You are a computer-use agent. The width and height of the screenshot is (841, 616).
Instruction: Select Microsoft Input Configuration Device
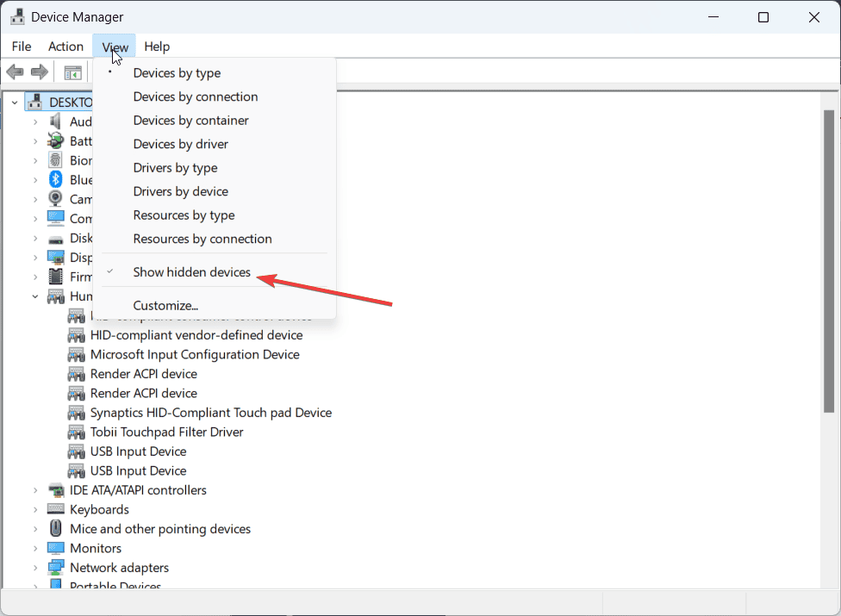click(195, 354)
